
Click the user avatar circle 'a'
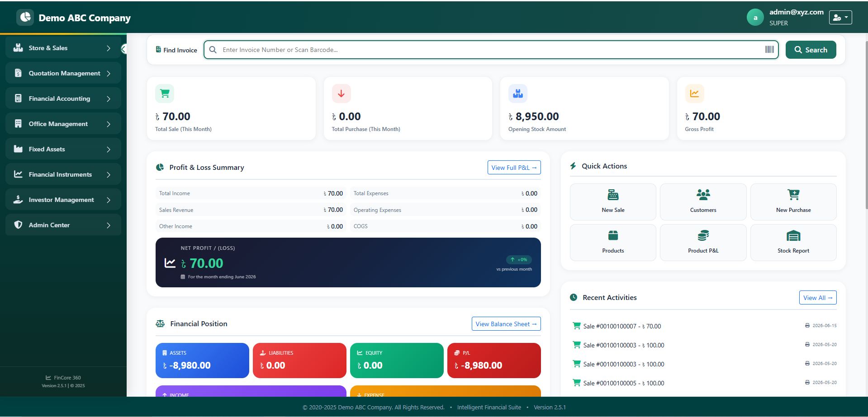[755, 18]
